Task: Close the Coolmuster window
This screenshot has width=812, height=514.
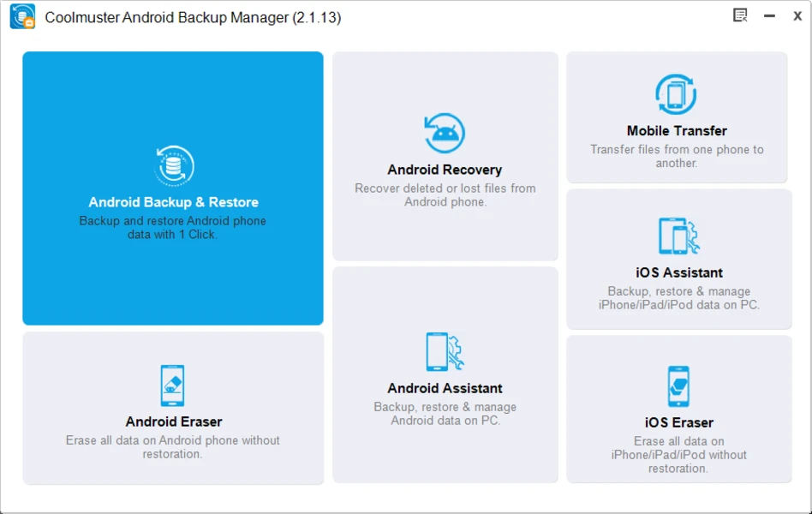Action: (797, 16)
